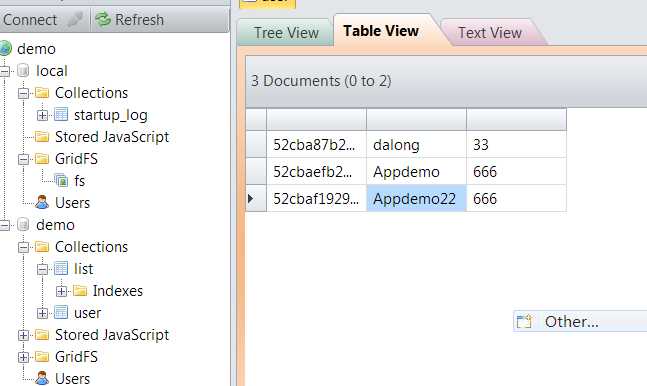Click the Users person icon under local database

(42, 203)
